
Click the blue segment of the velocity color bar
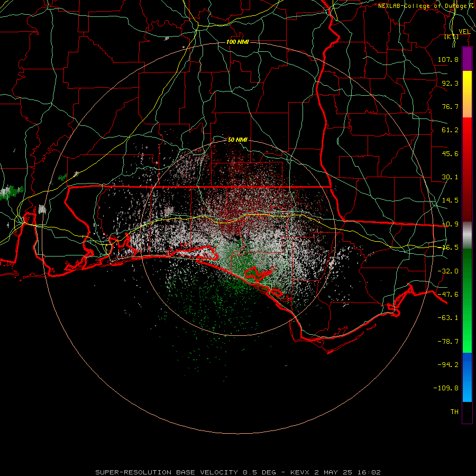click(467, 377)
